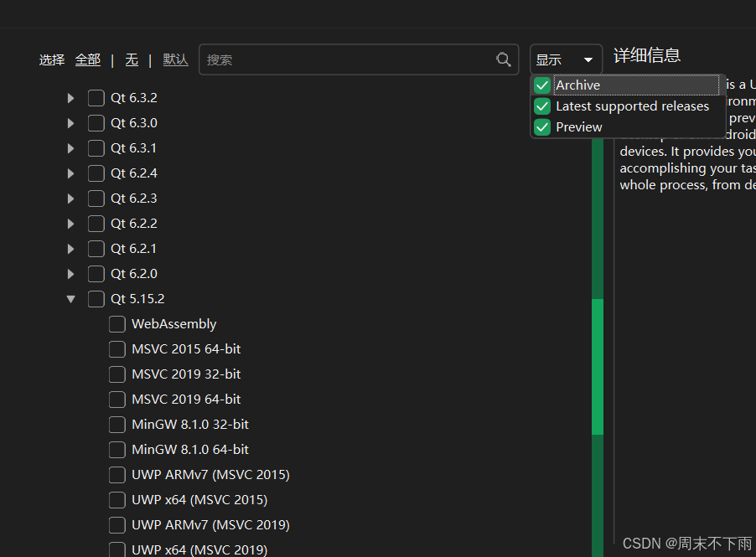The image size is (756, 557).
Task: Expand the Qt 6.2.3 tree node
Action: tap(71, 198)
